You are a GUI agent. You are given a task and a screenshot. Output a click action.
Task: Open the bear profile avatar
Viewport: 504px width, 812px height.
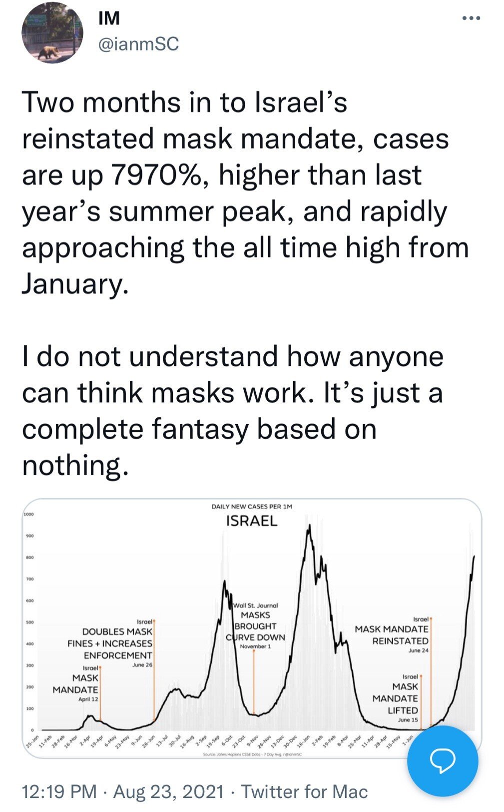point(52,33)
